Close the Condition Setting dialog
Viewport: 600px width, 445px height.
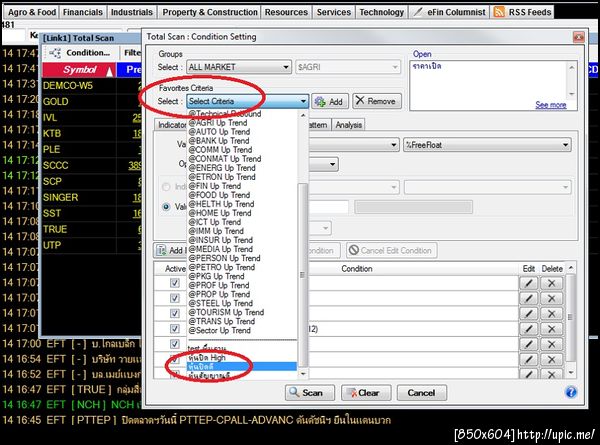(x=578, y=37)
